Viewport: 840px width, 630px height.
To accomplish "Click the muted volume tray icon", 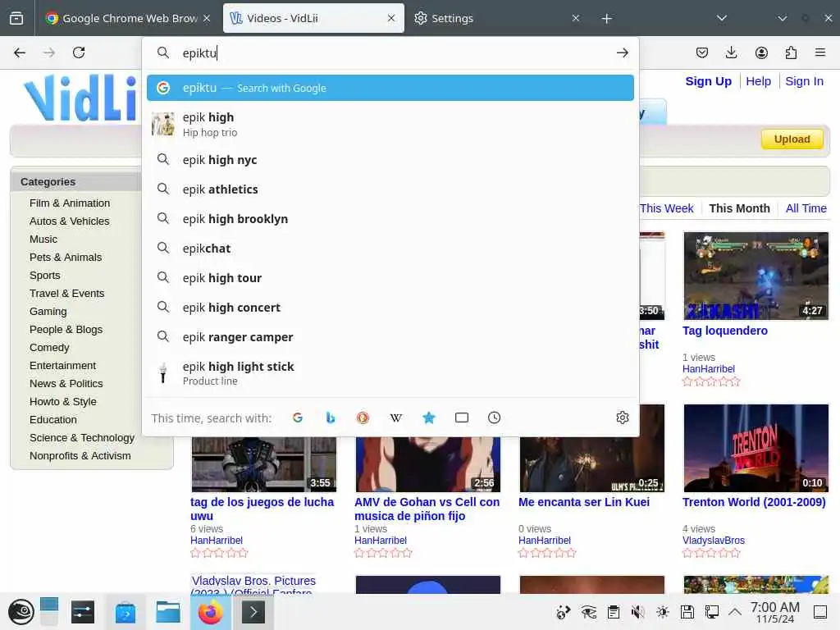I will point(637,612).
